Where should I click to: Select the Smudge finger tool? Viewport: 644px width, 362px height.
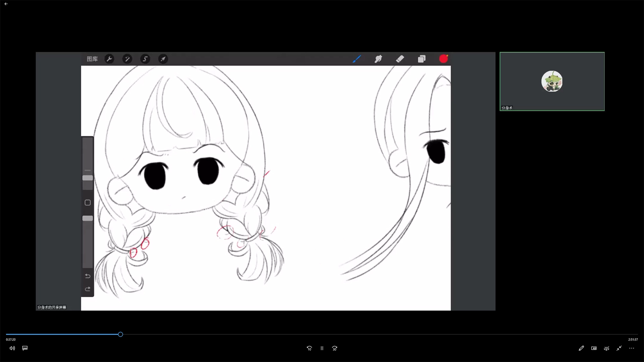click(x=378, y=59)
